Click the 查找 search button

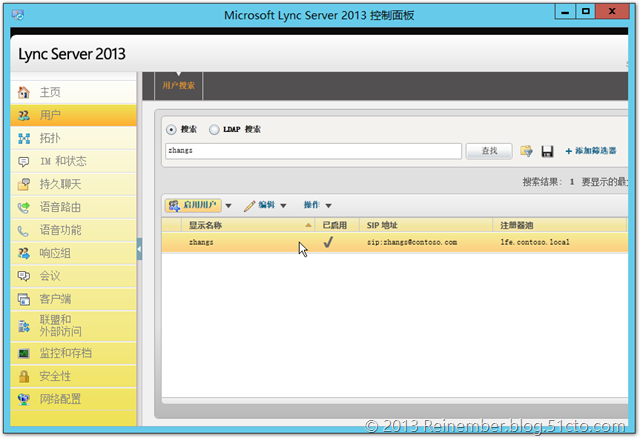(489, 151)
